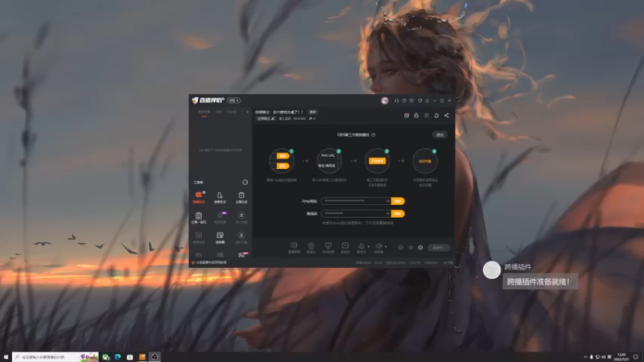Click the grey start streaming button

tap(439, 248)
